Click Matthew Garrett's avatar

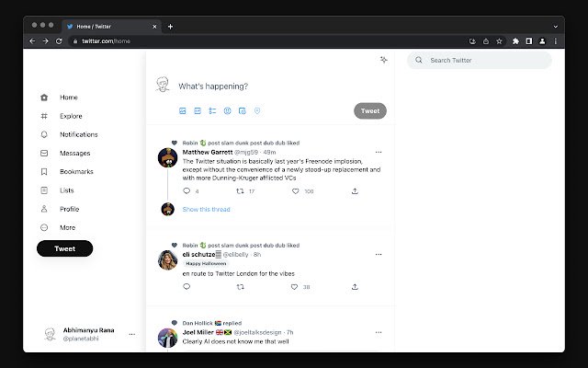[167, 157]
